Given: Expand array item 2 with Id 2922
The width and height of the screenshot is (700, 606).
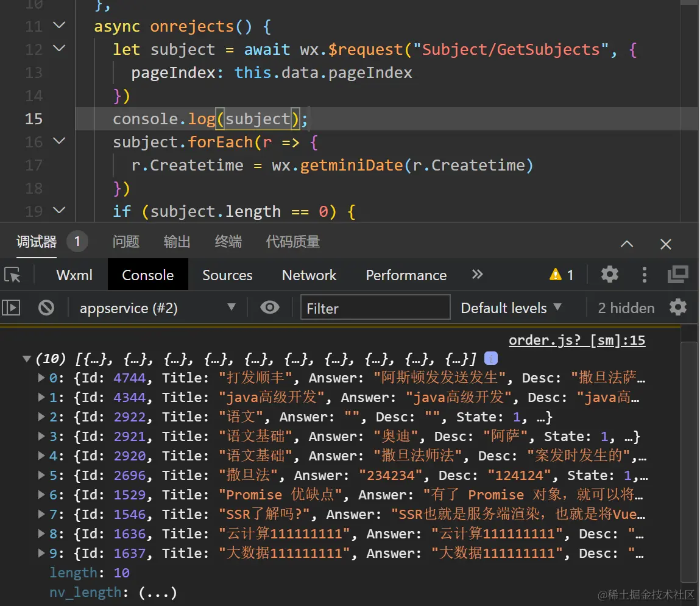Looking at the screenshot, I should pos(41,417).
